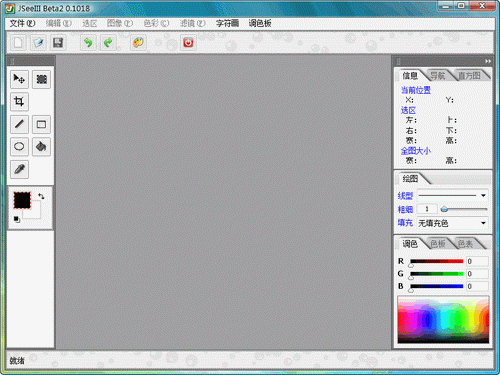The height and width of the screenshot is (375, 500).
Task: Select the eyedropper color picker tool
Action: click(x=19, y=169)
